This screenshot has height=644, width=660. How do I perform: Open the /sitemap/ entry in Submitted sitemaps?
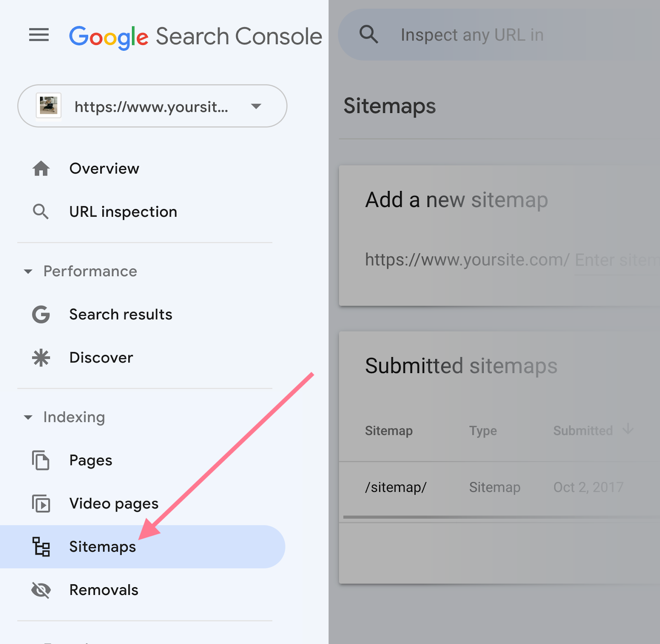pos(395,487)
